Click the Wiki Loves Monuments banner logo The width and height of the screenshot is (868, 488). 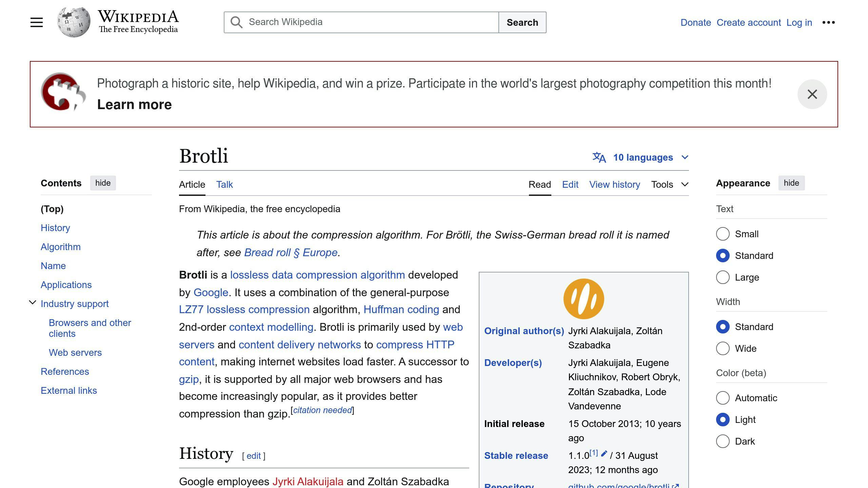63,91
